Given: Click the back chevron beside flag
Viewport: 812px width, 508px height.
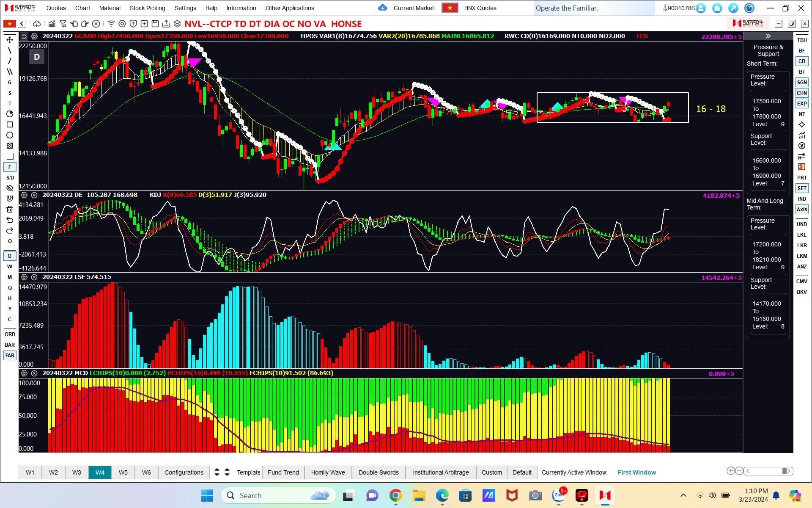Looking at the screenshot, I should click(x=22, y=24).
